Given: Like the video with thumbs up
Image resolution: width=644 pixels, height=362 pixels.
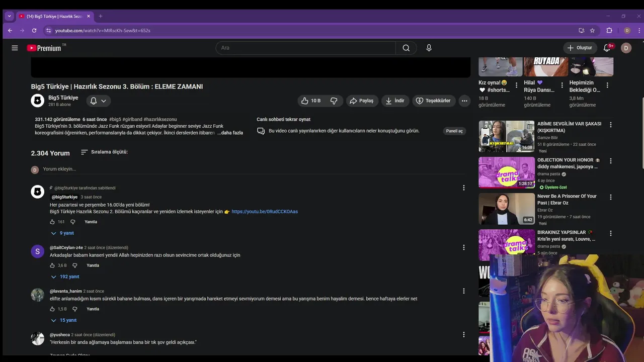Looking at the screenshot, I should tap(311, 101).
